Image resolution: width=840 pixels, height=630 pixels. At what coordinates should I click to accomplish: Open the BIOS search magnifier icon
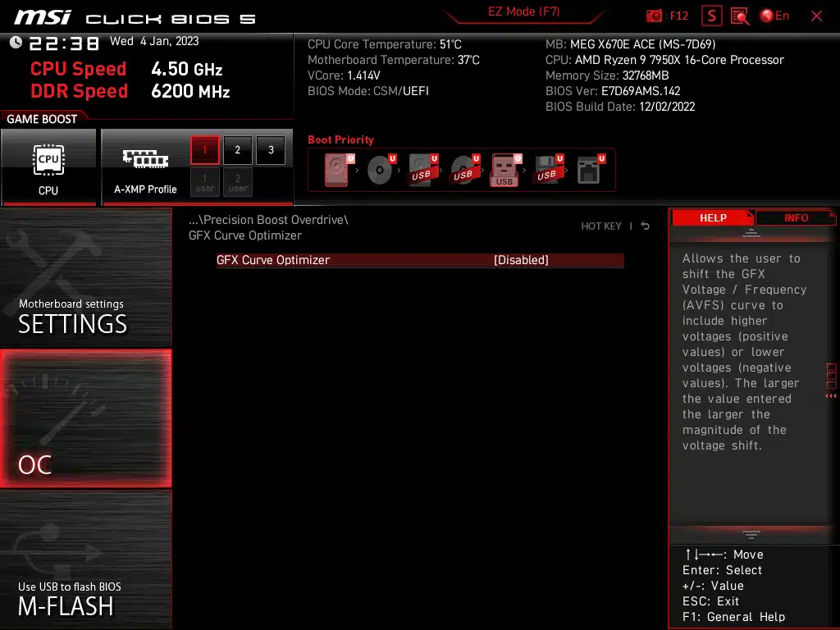click(740, 16)
